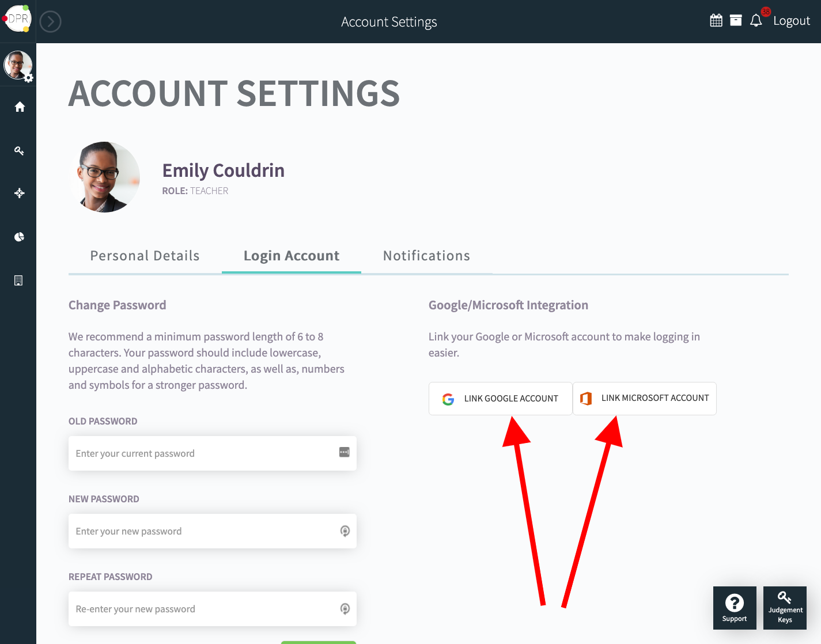Open the Judgement Keys panel
The height and width of the screenshot is (644, 821).
(785, 608)
